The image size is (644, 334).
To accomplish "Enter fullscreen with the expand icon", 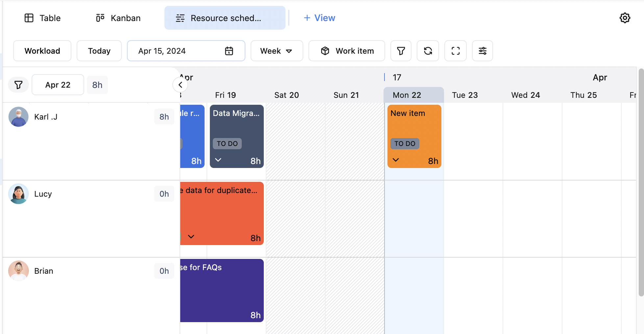I will pyautogui.click(x=455, y=51).
